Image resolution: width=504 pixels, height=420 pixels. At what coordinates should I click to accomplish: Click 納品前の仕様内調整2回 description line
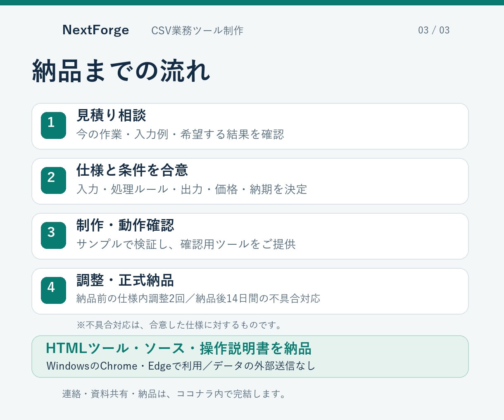point(198,298)
